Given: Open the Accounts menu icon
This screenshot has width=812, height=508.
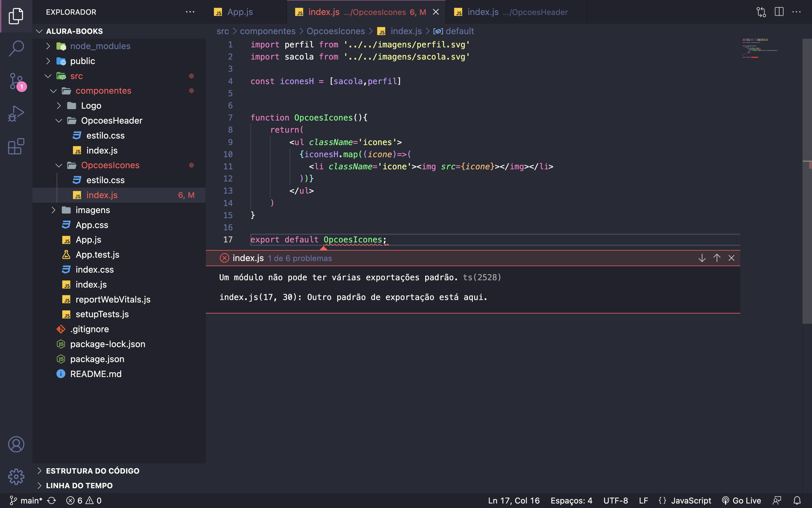Looking at the screenshot, I should [x=16, y=444].
